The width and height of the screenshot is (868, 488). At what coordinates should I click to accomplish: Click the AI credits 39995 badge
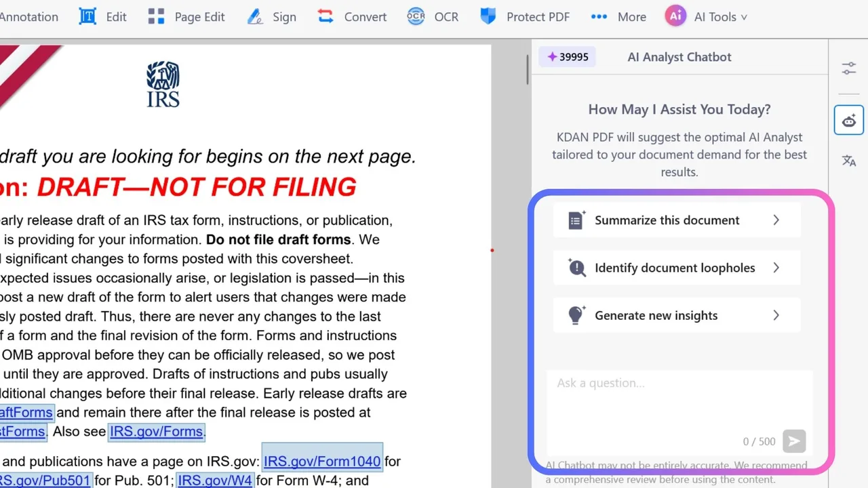click(568, 57)
